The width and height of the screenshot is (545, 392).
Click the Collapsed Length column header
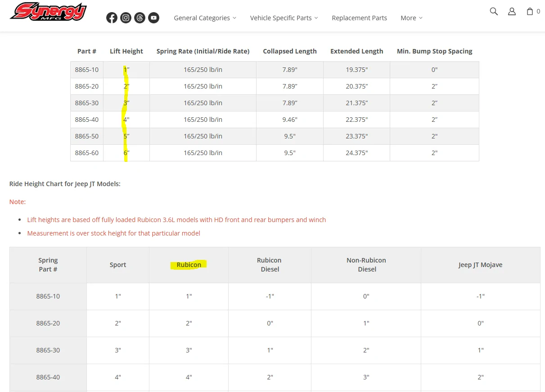pos(290,51)
